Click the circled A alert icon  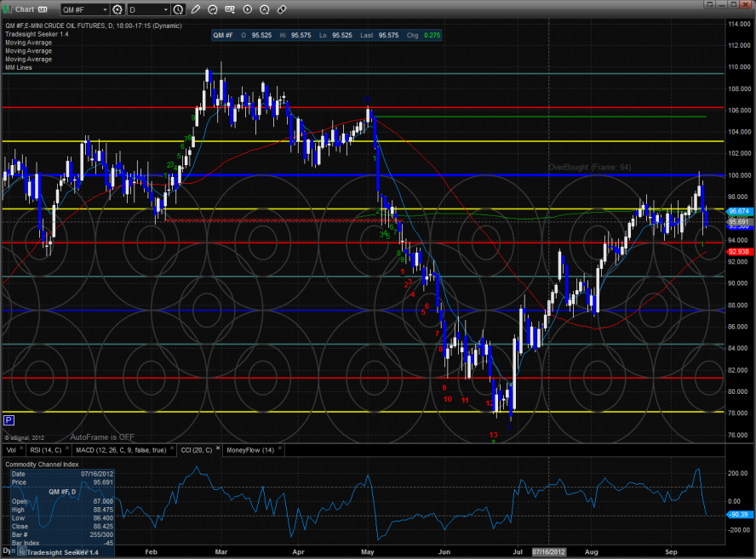264,9
